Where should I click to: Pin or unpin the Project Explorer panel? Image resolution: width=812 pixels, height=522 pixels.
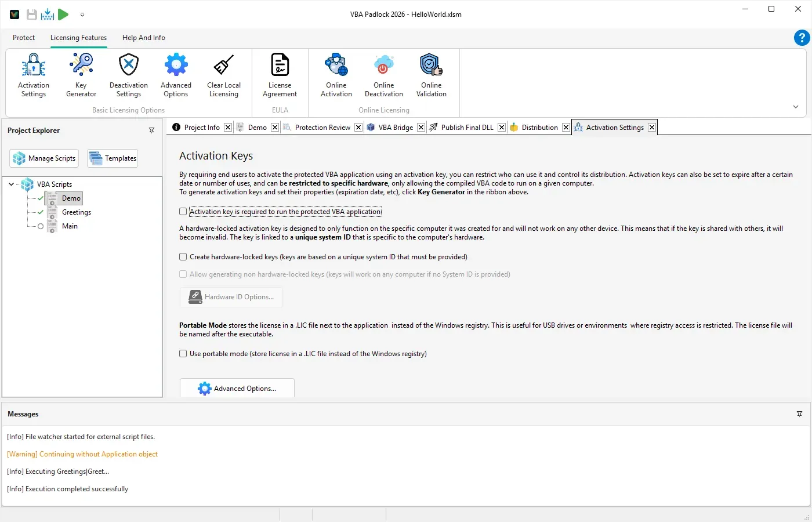(x=152, y=130)
